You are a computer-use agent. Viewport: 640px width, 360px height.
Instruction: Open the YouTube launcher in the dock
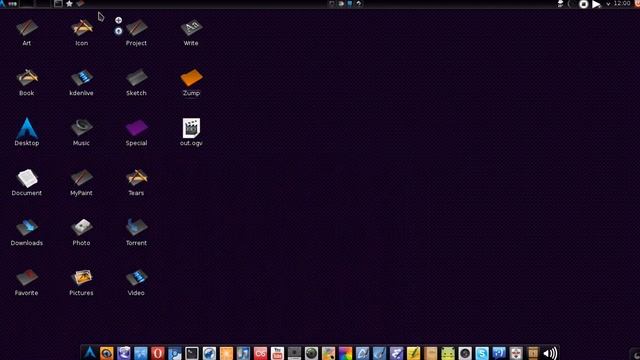[x=277, y=353]
